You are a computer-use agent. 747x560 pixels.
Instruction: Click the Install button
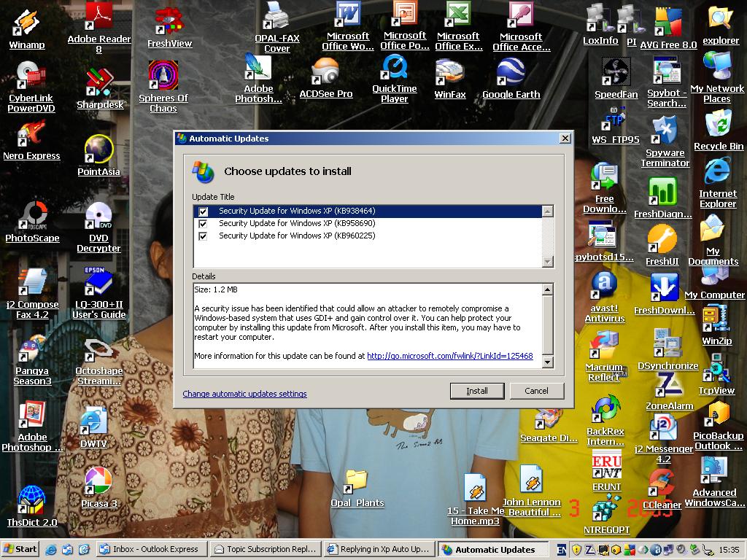pos(477,391)
